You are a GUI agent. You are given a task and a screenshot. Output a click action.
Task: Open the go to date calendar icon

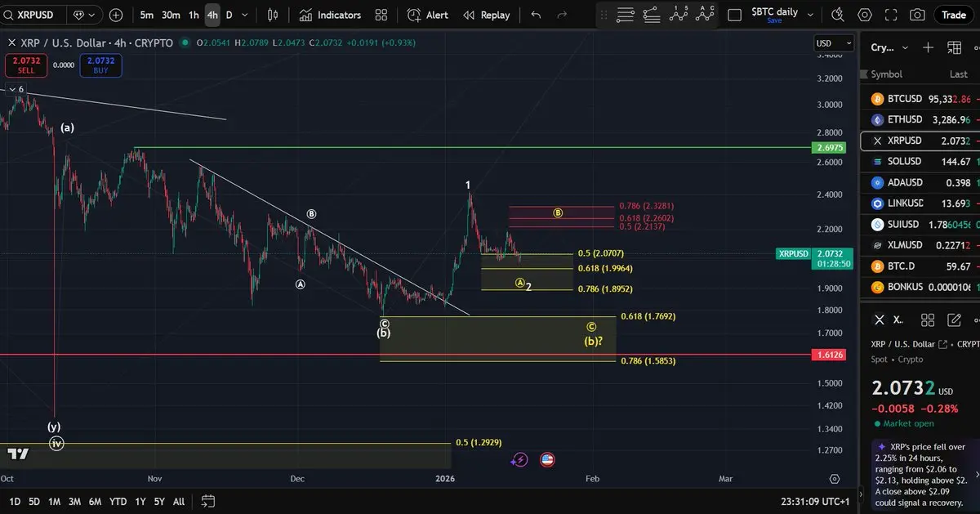point(208,501)
